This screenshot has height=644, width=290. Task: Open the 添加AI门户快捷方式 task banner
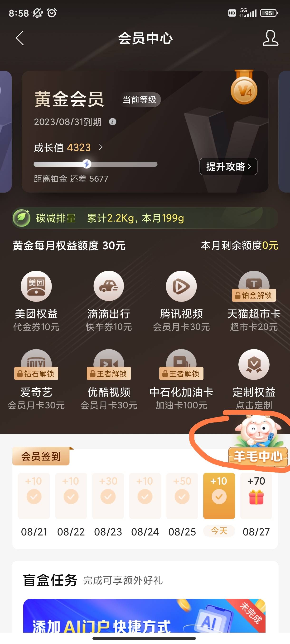(144, 616)
